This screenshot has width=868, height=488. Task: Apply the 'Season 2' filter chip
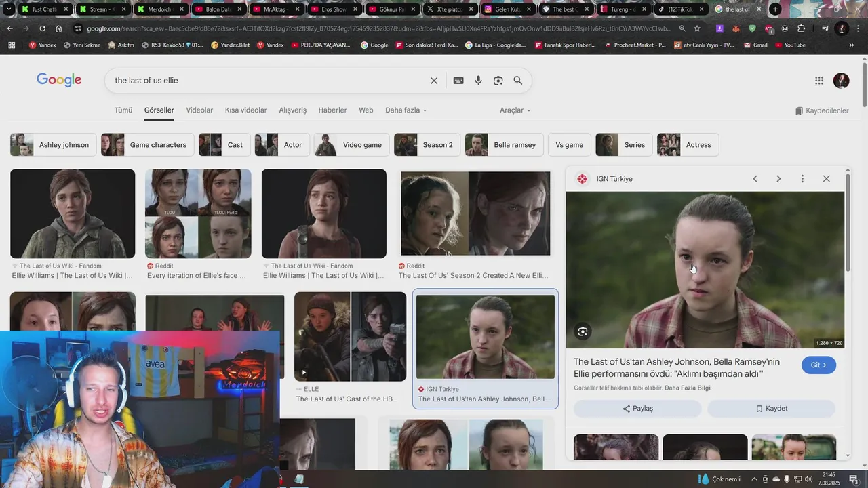(427, 144)
